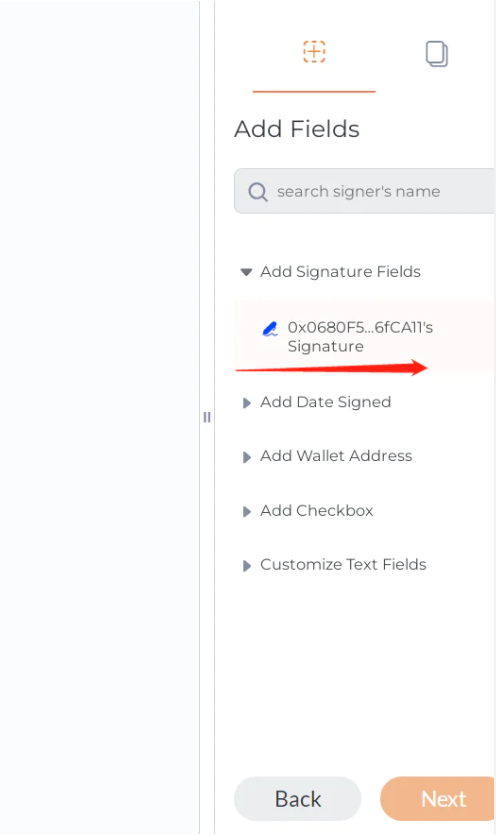The height and width of the screenshot is (835, 496).
Task: Click the blue pen signature icon
Action: click(x=271, y=329)
